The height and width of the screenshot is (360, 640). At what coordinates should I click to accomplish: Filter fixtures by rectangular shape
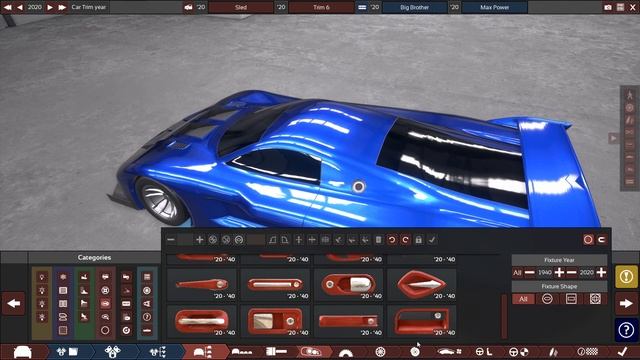pyautogui.click(x=571, y=299)
